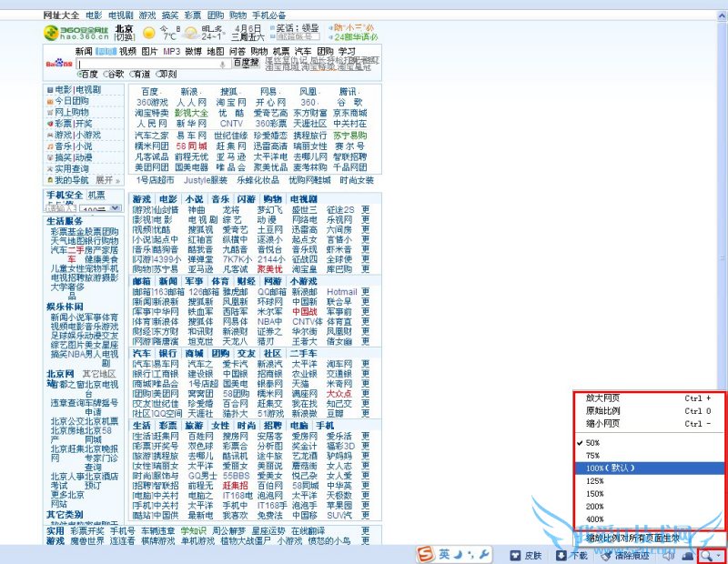Choose 原始比例 from the zoom menu
Image resolution: width=728 pixels, height=564 pixels.
[x=650, y=411]
